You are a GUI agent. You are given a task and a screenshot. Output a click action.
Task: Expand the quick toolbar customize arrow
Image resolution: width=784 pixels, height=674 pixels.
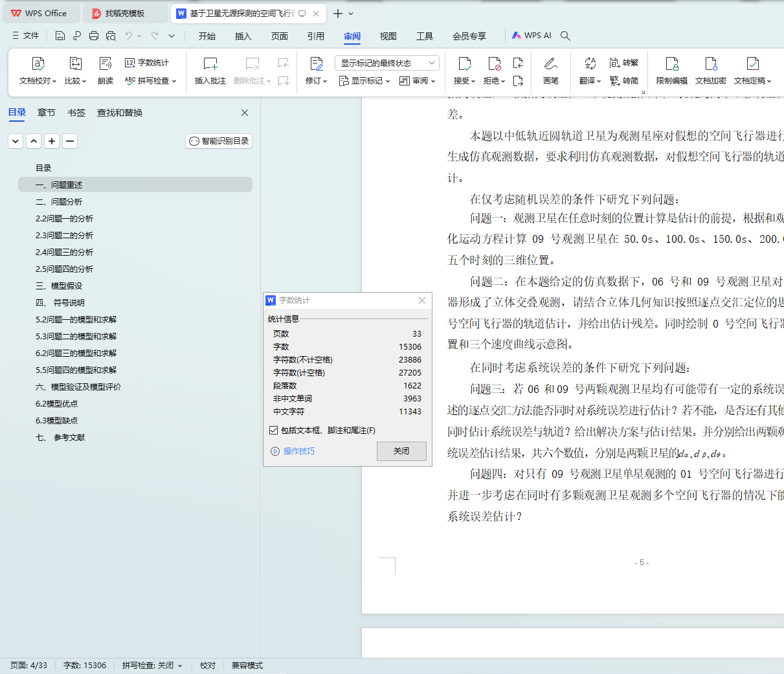point(172,36)
